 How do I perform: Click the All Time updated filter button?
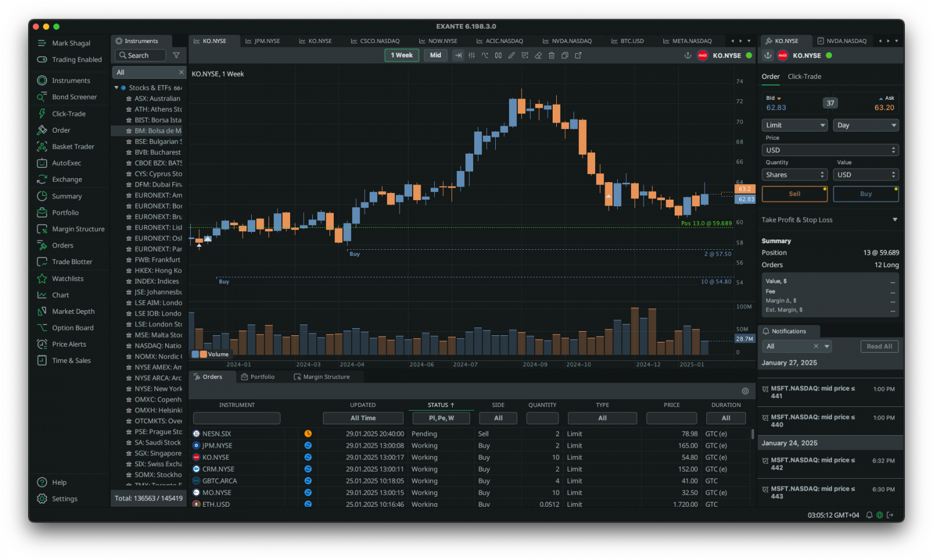pyautogui.click(x=363, y=418)
